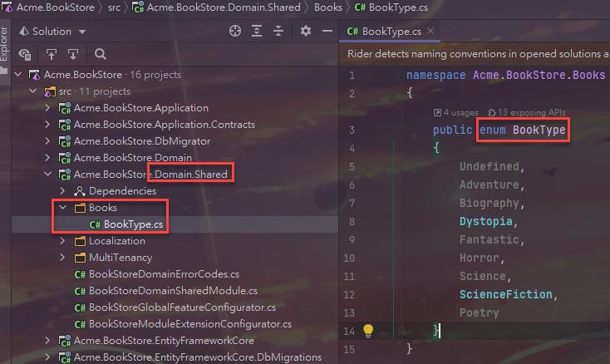Expand the Localization folder
The image size is (610, 364).
click(x=63, y=241)
